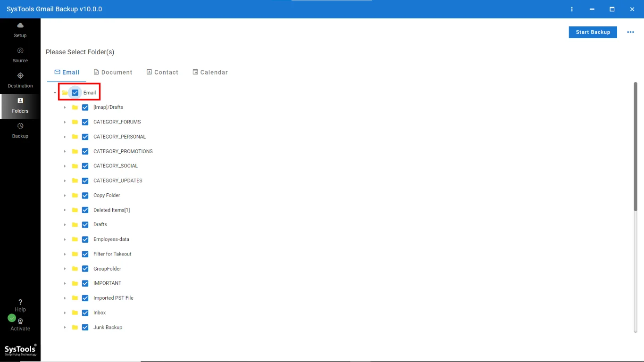Click the folder icon for Imported PST File

75,298
